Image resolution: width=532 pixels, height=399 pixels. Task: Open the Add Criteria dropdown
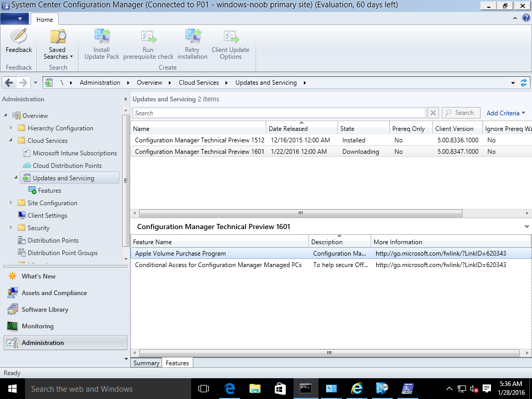[506, 113]
